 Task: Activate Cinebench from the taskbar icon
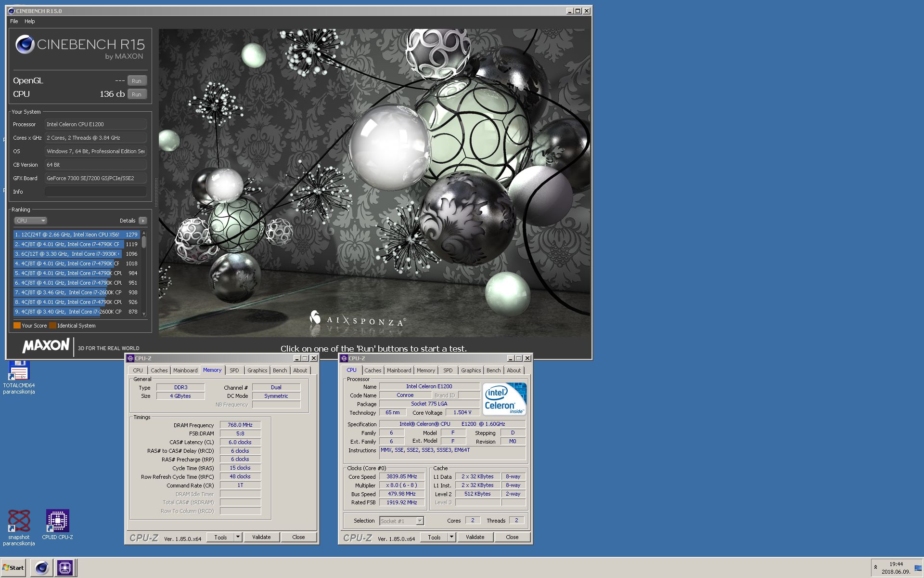click(x=42, y=568)
